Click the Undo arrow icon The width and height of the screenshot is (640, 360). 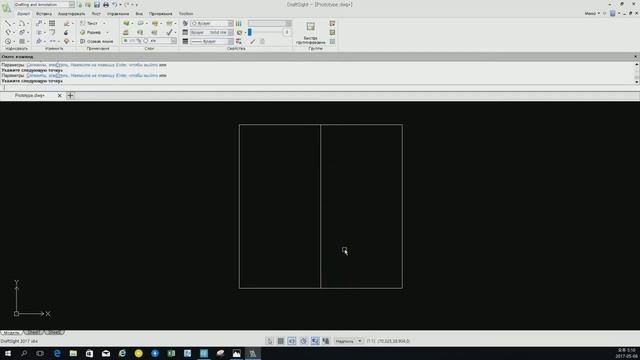[x=115, y=4]
